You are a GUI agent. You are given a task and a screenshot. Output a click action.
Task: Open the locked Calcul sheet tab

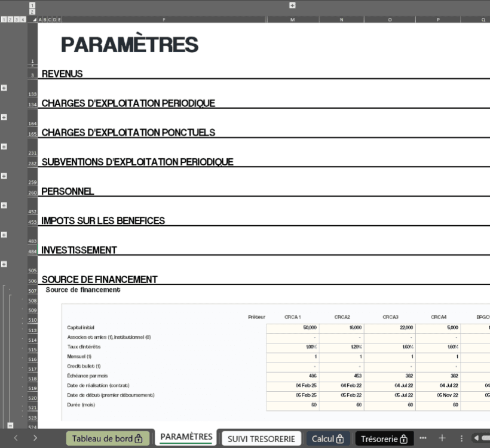pos(328,438)
